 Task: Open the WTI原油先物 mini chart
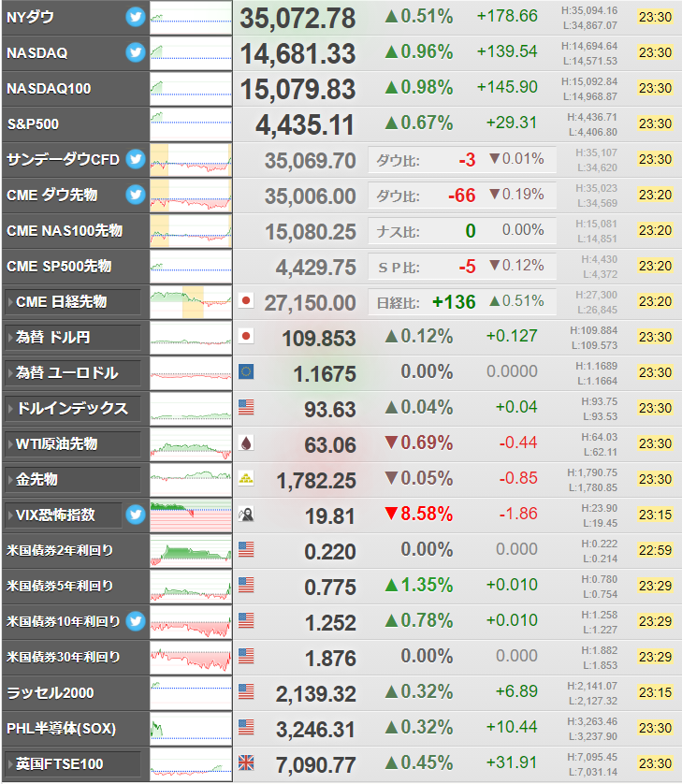(x=191, y=444)
